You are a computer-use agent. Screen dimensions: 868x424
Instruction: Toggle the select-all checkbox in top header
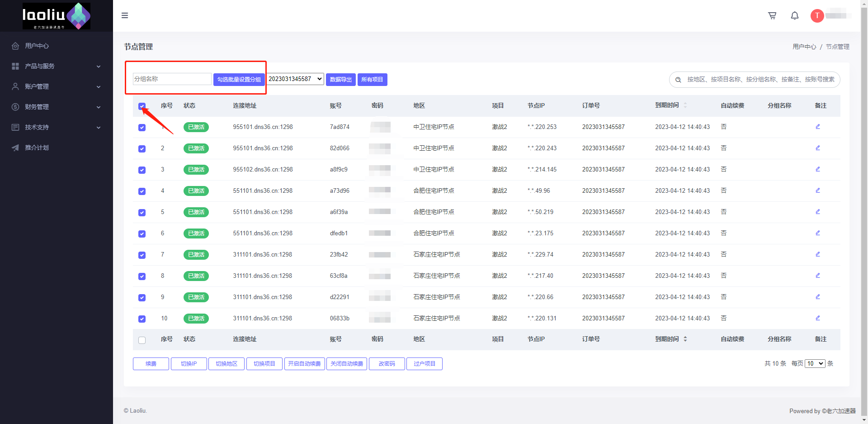(x=142, y=106)
